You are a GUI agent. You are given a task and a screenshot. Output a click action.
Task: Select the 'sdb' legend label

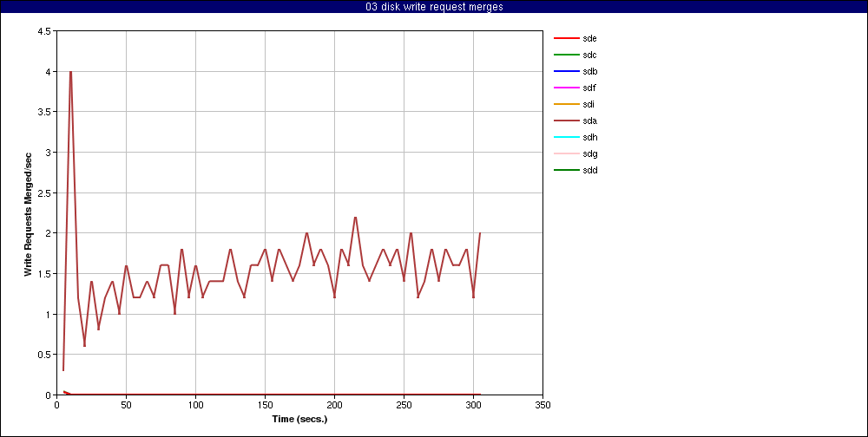[x=589, y=71]
